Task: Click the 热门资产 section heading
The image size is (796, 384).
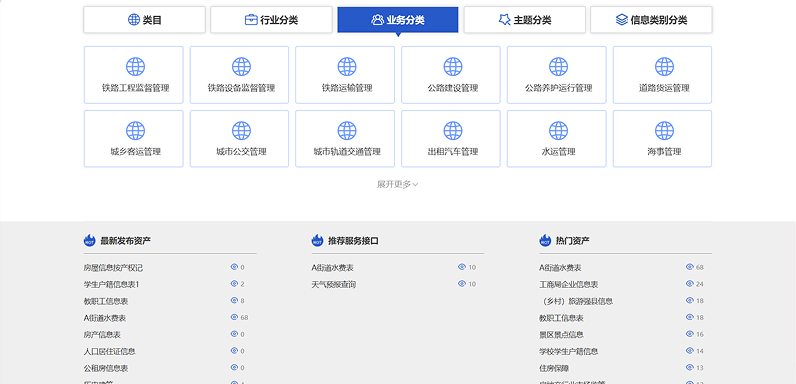Action: tap(573, 241)
